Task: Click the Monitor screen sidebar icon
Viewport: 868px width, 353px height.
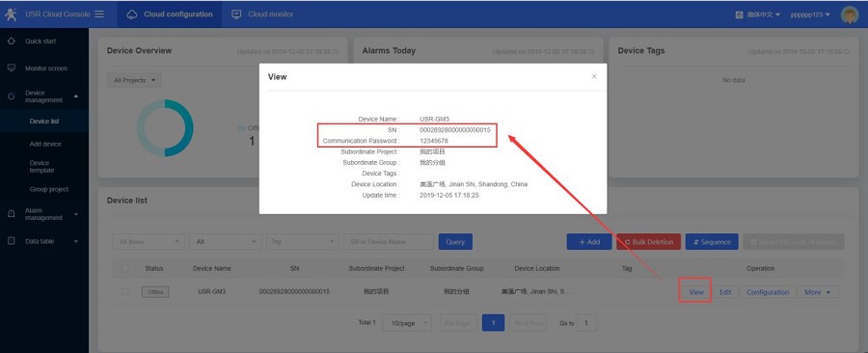Action: tap(11, 68)
